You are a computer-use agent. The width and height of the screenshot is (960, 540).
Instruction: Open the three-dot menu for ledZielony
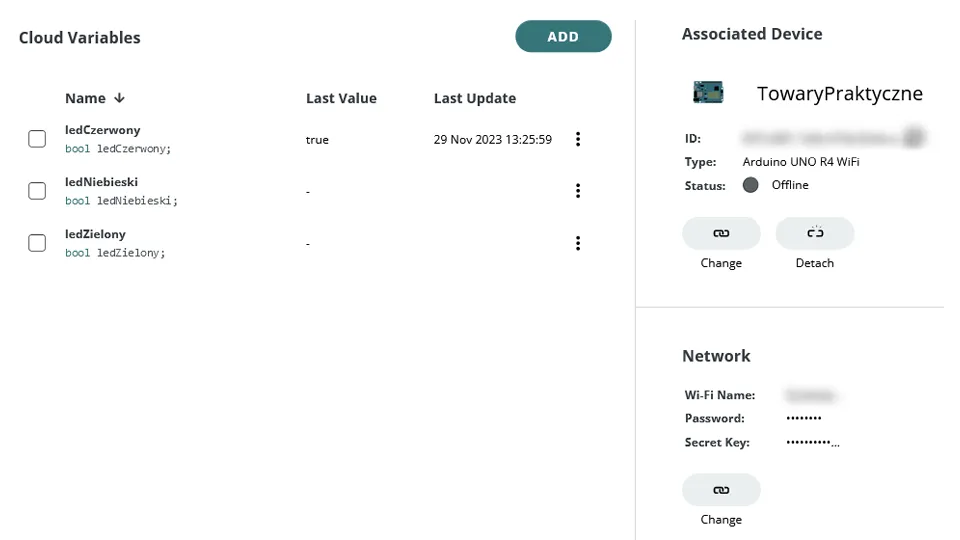577,243
